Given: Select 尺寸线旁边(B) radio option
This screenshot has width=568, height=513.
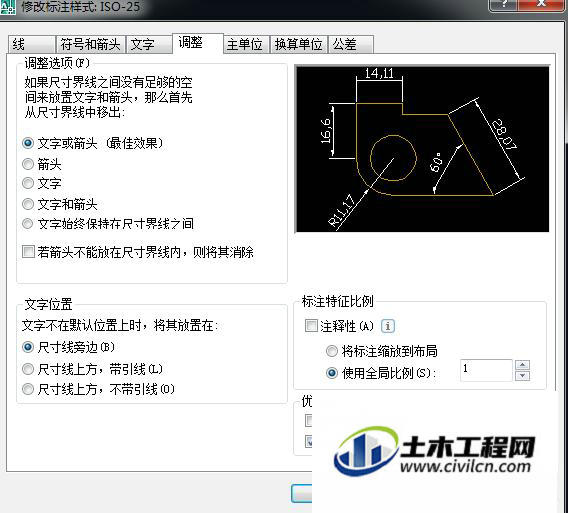Looking at the screenshot, I should pyautogui.click(x=28, y=347).
